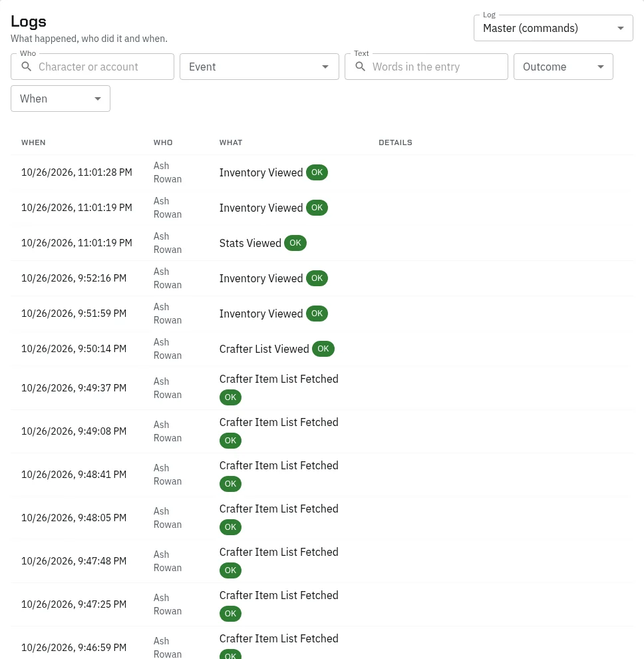Click the Crafter List Viewed entry
The image size is (644, 659).
(x=264, y=349)
